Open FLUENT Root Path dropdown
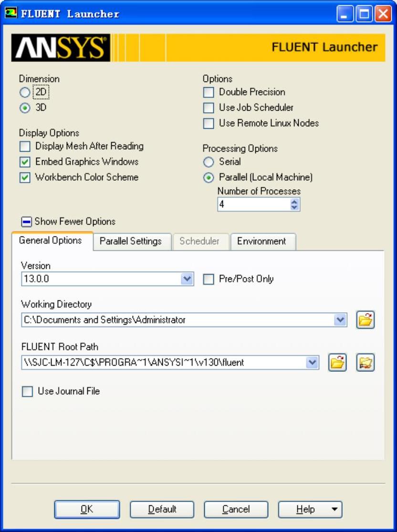 point(312,363)
